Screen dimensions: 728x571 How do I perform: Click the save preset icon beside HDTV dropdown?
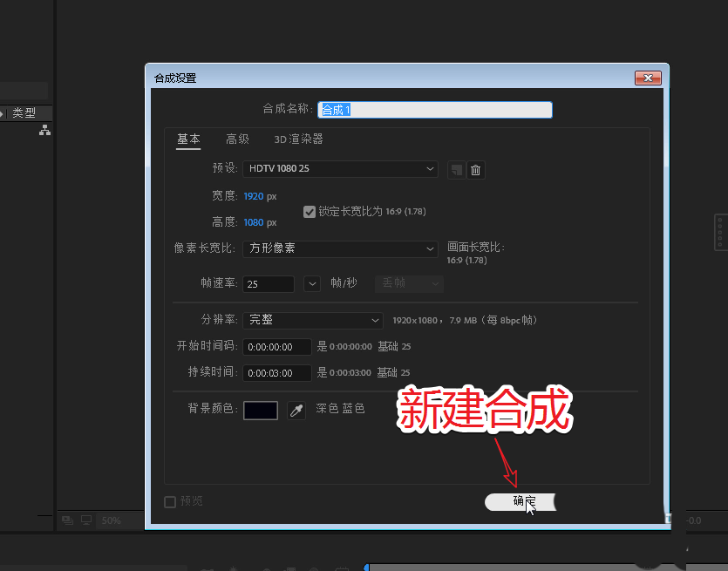point(456,169)
